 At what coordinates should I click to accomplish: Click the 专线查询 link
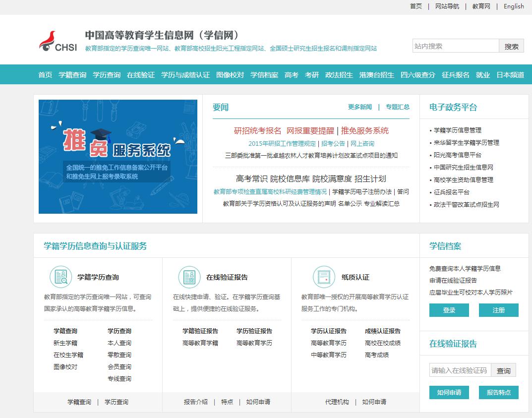[x=119, y=379]
